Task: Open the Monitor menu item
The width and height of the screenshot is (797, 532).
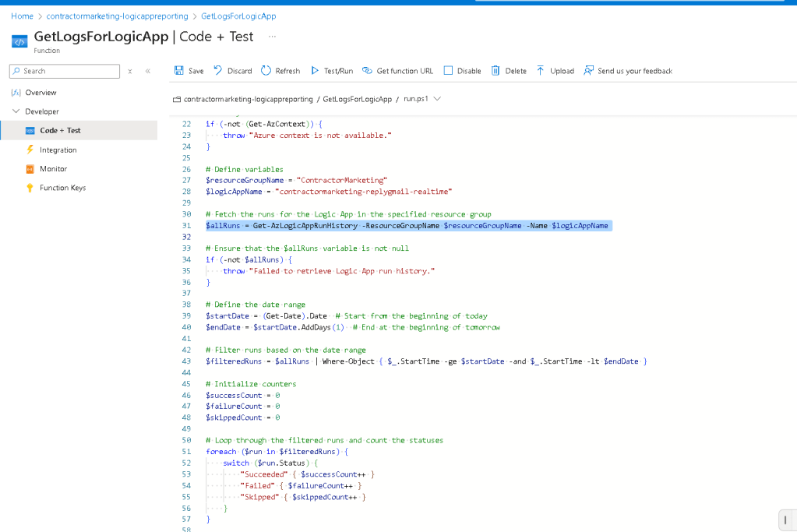Action: [54, 169]
